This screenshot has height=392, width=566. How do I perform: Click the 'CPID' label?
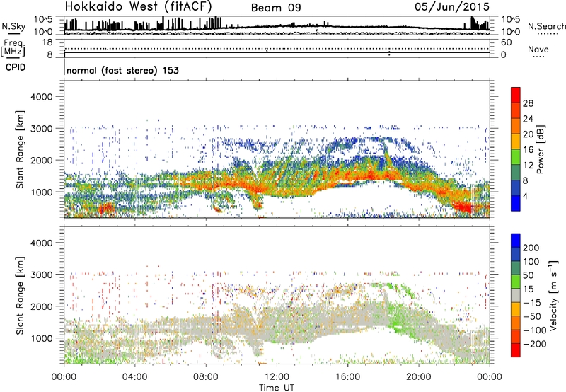click(16, 67)
